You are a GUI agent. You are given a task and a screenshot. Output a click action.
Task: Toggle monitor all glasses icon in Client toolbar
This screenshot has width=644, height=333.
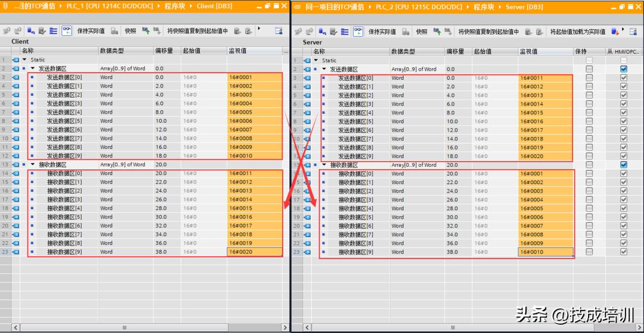pyautogui.click(x=67, y=31)
